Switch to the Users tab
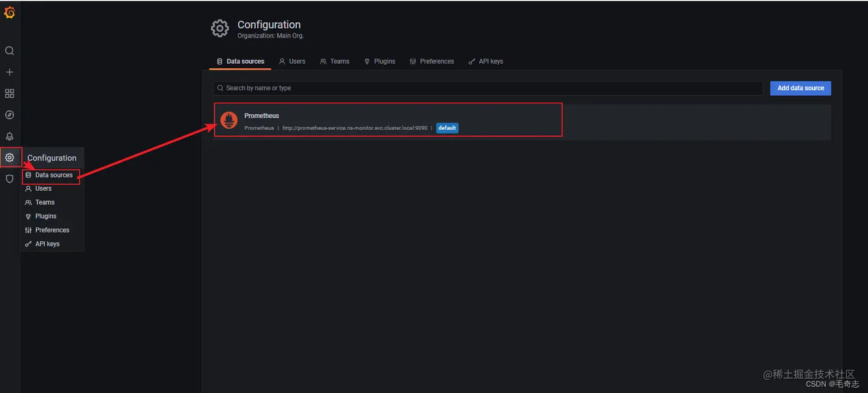 (x=292, y=61)
